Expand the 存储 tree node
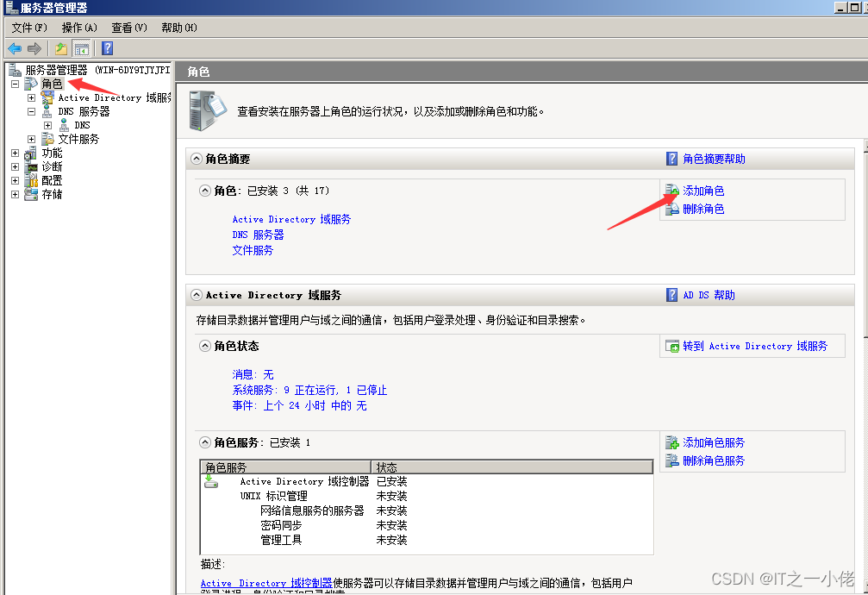 tap(15, 195)
